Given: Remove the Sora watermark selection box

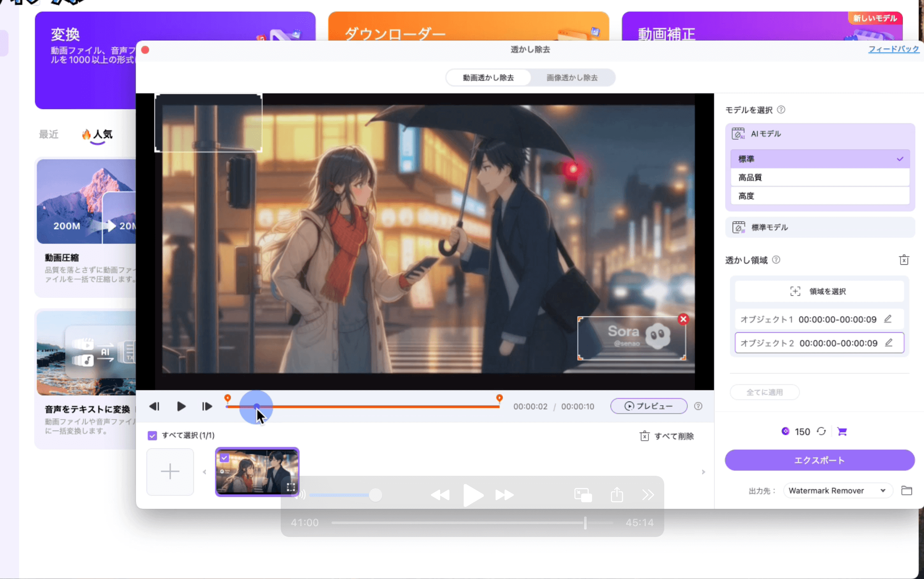Looking at the screenshot, I should tap(683, 319).
